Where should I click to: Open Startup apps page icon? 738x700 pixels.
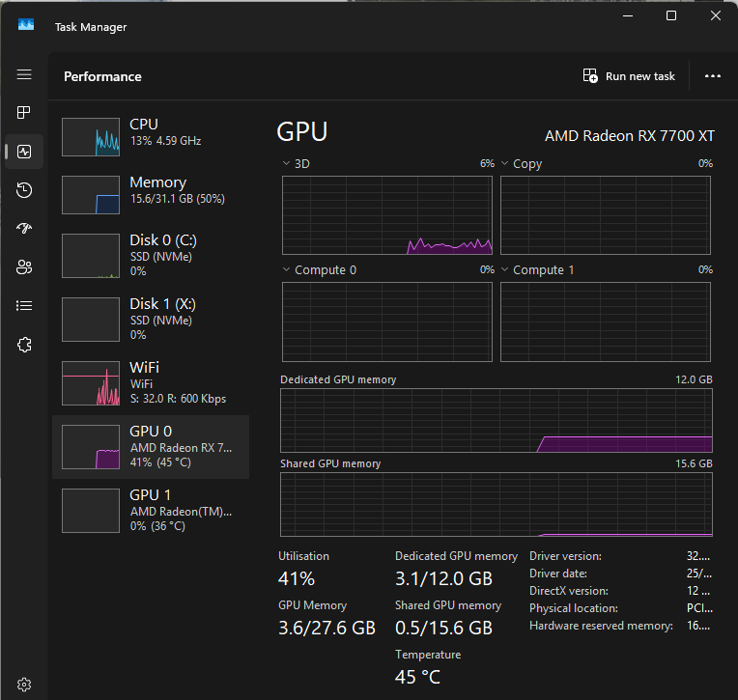[24, 229]
